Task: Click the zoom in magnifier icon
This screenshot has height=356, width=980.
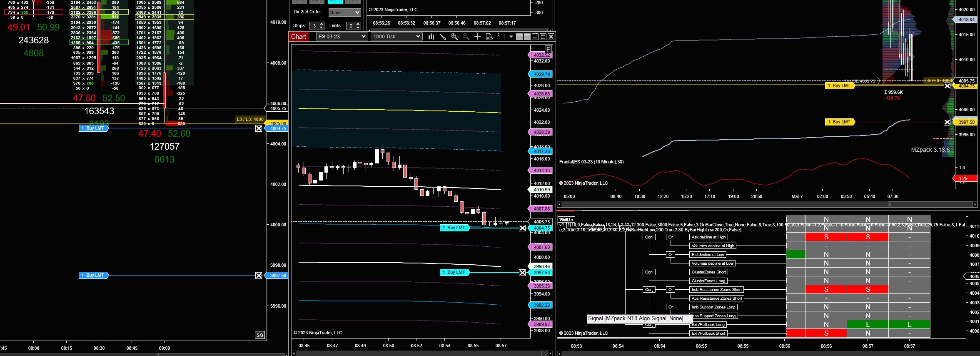Action: click(x=454, y=37)
